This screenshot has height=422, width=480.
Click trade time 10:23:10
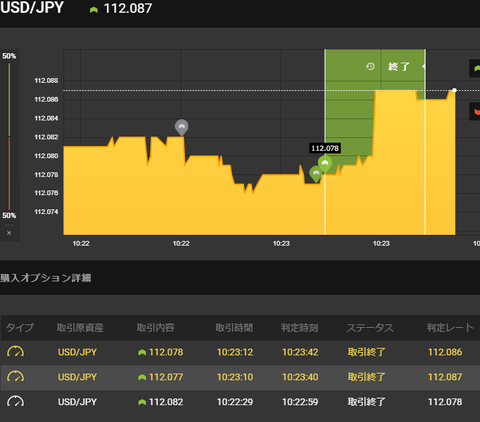[235, 377]
